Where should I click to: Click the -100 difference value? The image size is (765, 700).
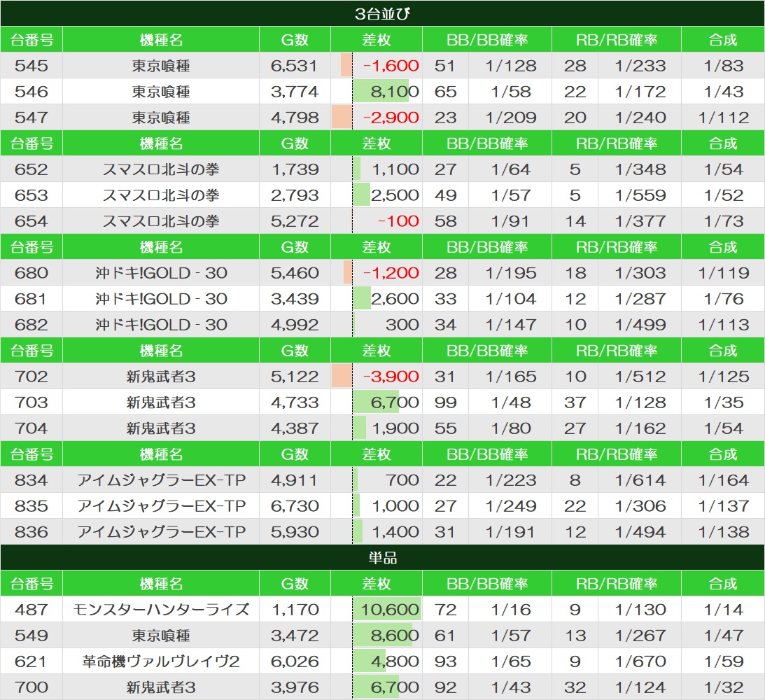[x=398, y=221]
